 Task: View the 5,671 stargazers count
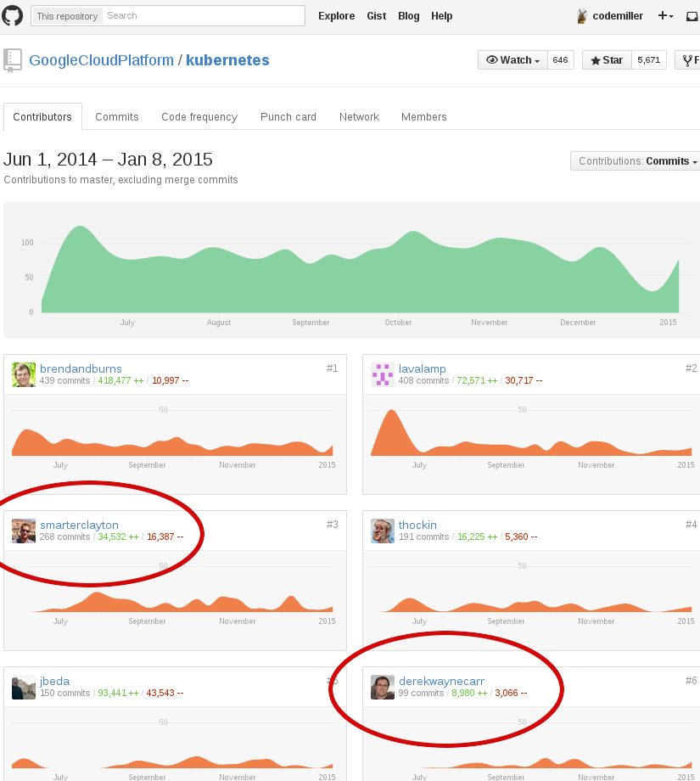649,60
